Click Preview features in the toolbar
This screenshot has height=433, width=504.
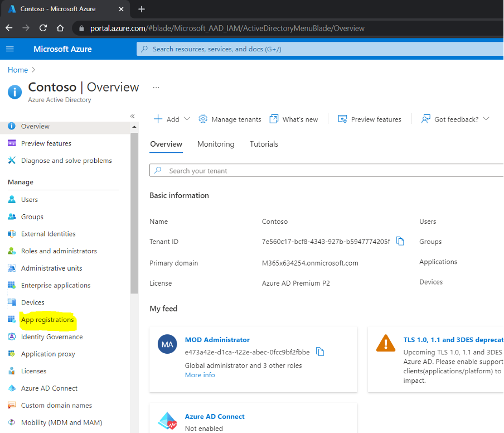click(x=370, y=119)
